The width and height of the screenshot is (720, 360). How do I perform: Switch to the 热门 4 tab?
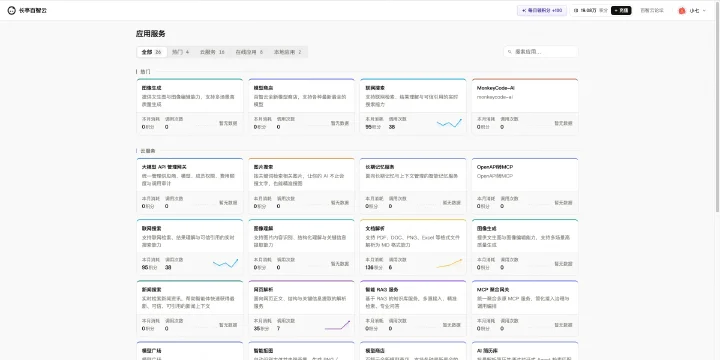coord(180,52)
